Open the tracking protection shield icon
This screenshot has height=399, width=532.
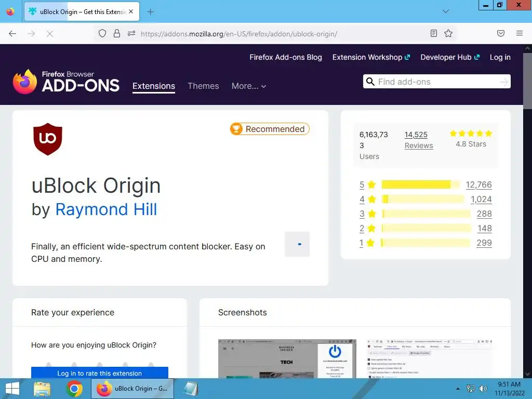102,33
